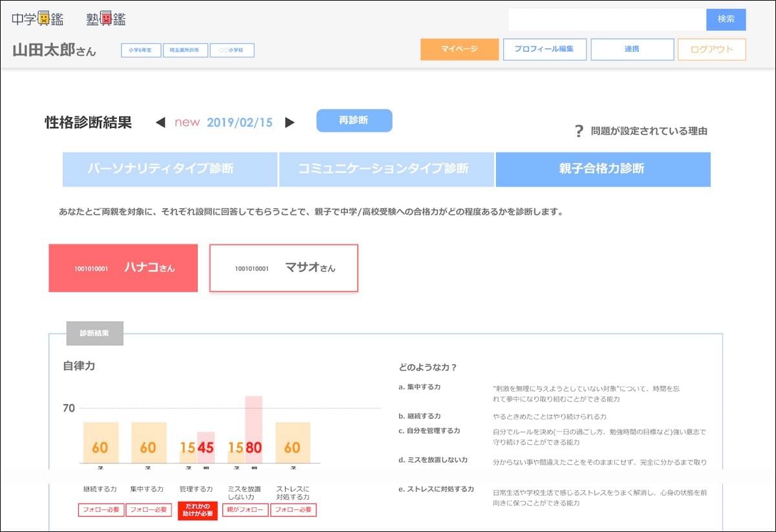This screenshot has width=776, height=532.
Task: Click the 連携 button
Action: point(632,50)
